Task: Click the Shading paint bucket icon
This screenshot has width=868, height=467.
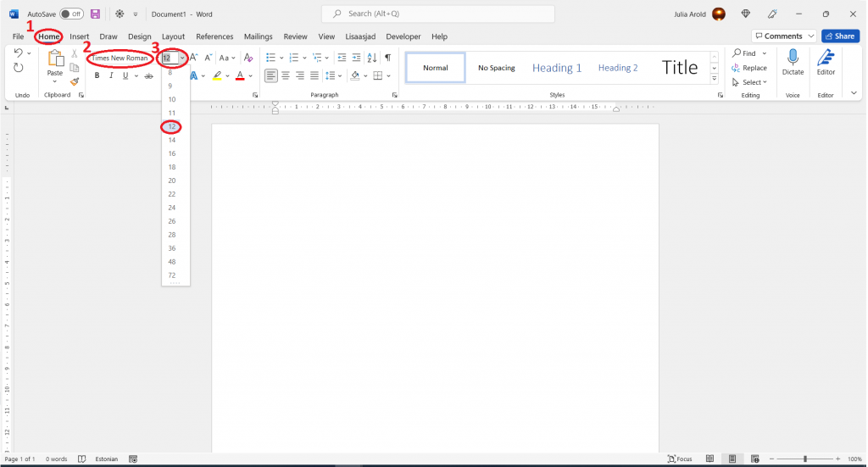Action: coord(355,75)
